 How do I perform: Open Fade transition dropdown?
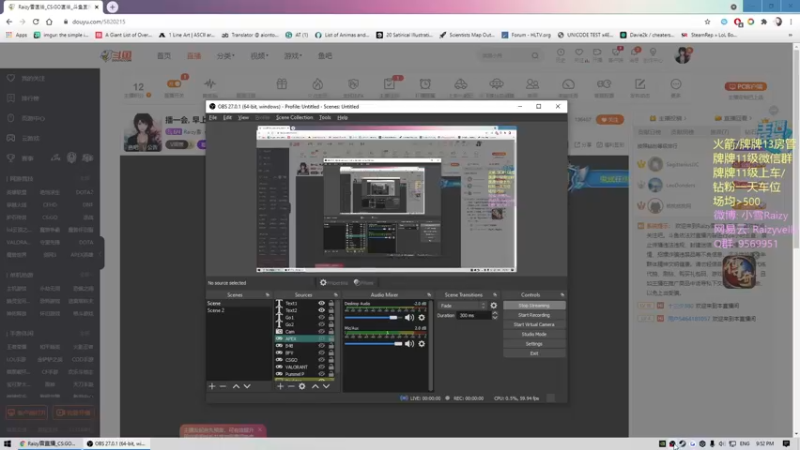click(463, 306)
